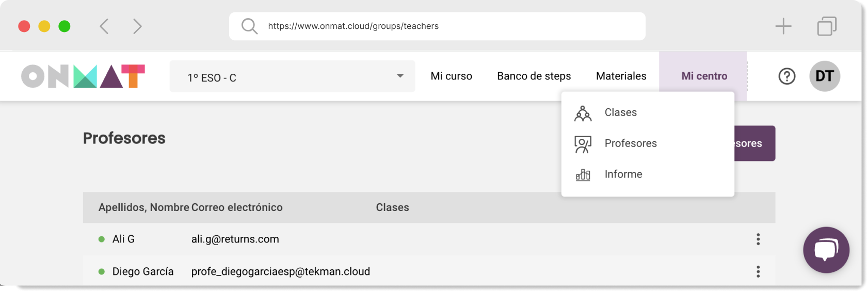Navigate to Materiales
The image size is (868, 292).
621,76
